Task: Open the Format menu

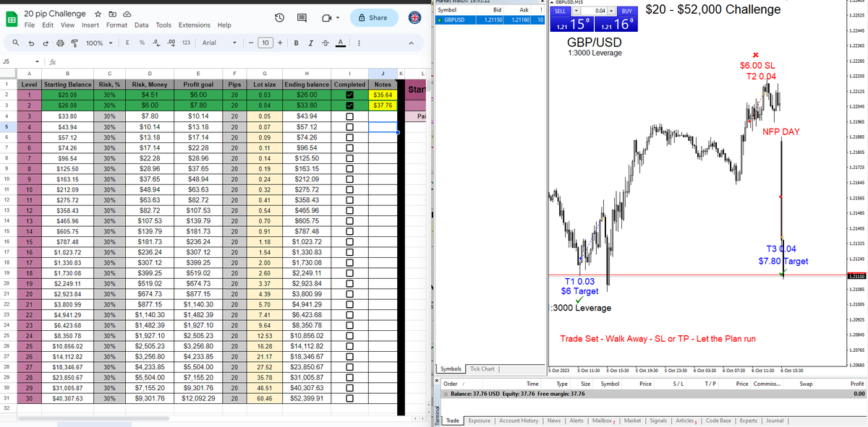Action: 116,24
